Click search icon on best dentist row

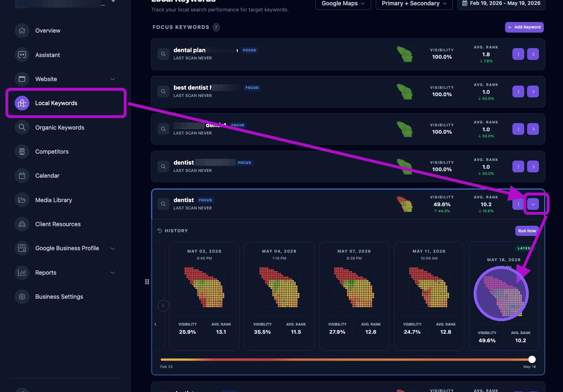point(163,92)
